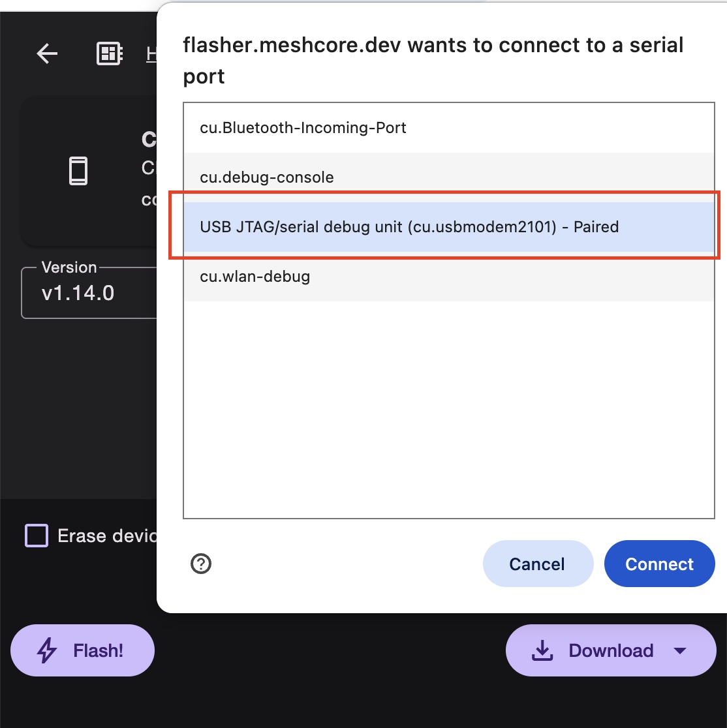
Task: Open the help question mark icon
Action: 201,564
